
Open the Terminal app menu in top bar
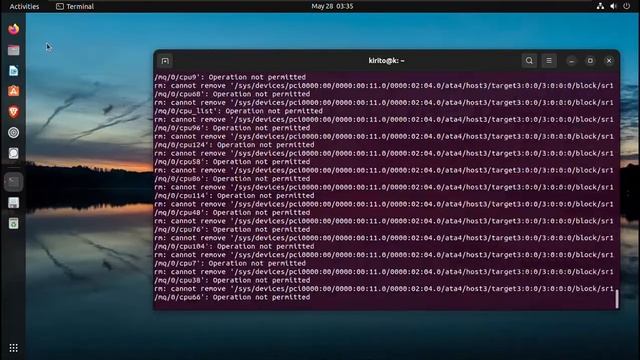[x=75, y=6]
